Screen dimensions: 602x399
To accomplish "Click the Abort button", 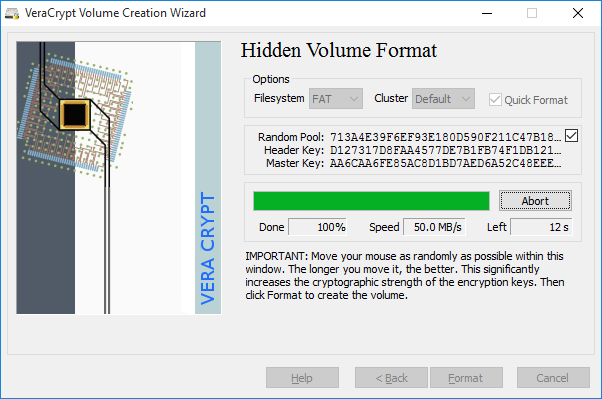I will (535, 201).
